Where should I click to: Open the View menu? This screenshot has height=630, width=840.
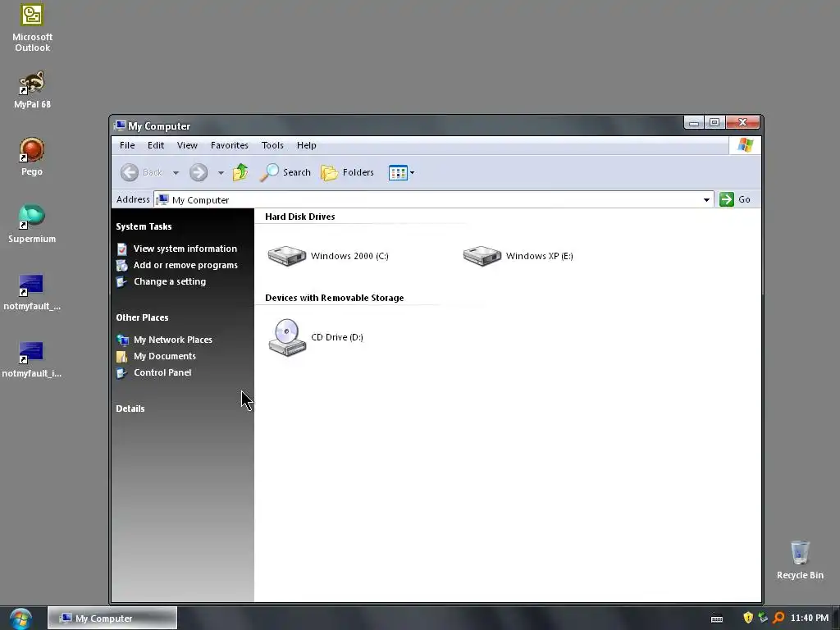(188, 145)
